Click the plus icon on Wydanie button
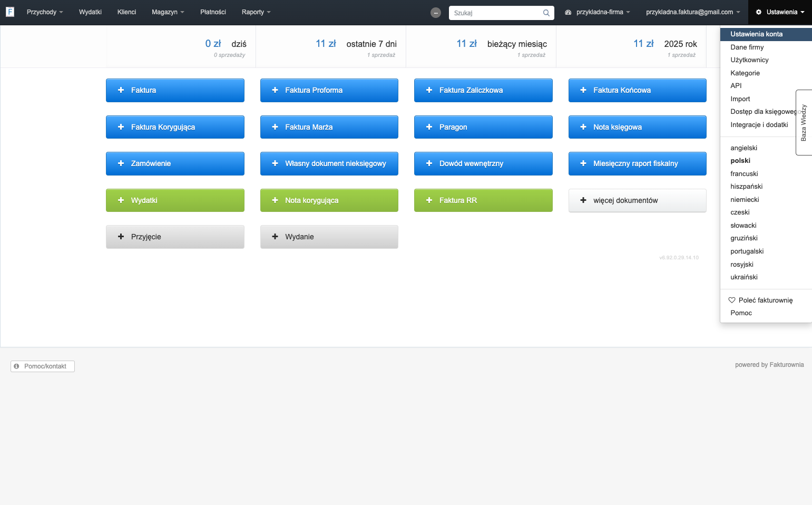 coord(275,237)
